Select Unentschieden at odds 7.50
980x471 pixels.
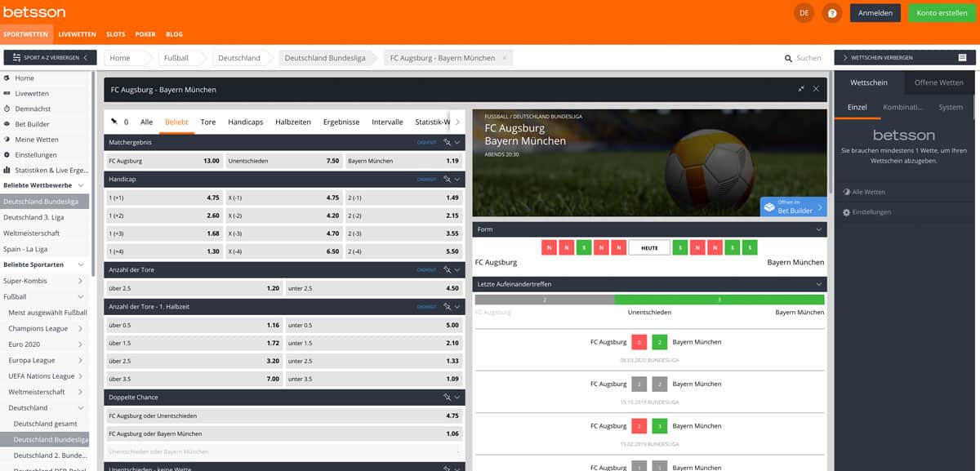point(284,161)
